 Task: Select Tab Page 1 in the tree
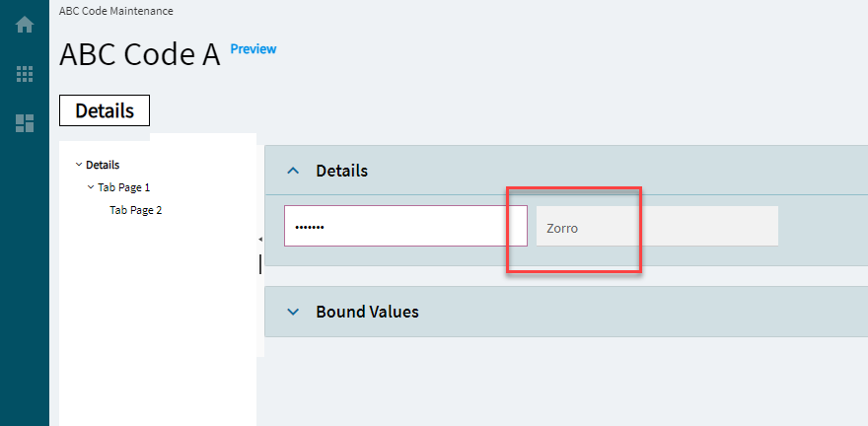point(124,187)
